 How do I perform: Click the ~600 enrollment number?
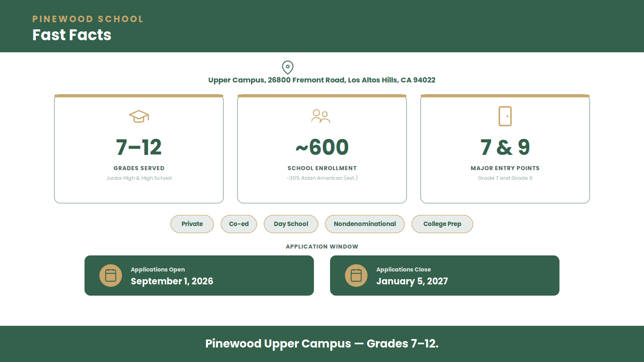322,147
